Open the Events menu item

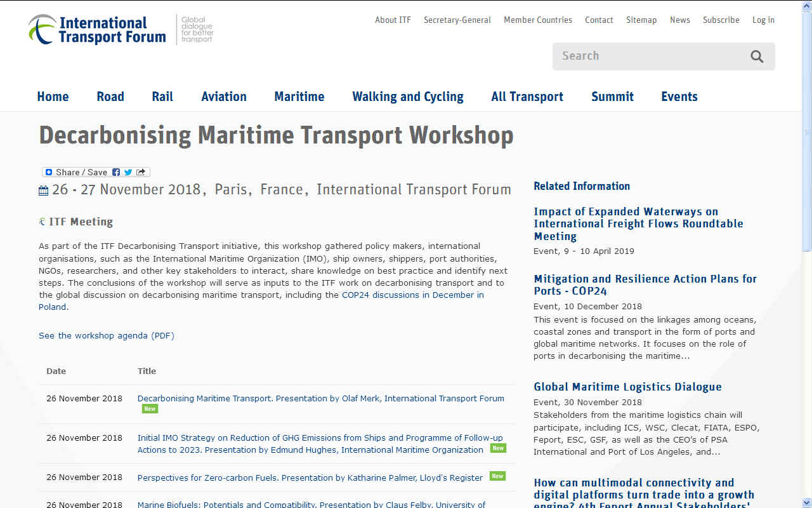679,97
